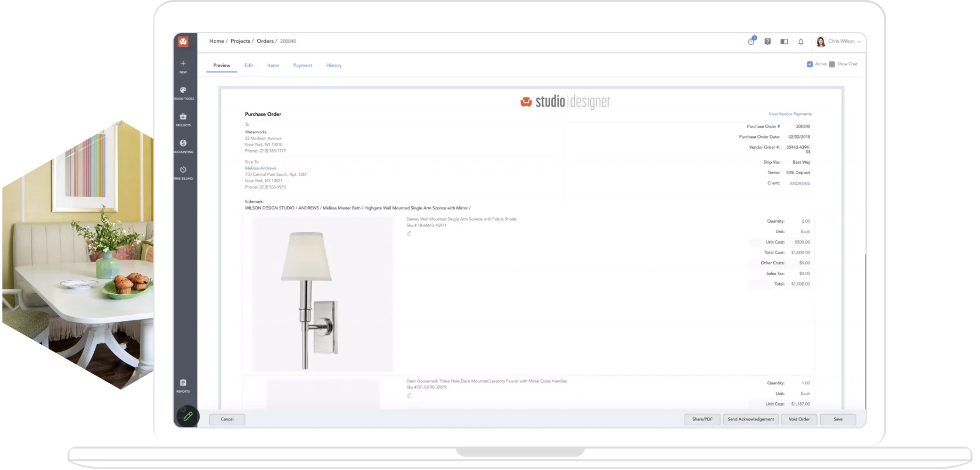Viewport: 980px width, 470px height.
Task: Click edit pencil under Dewey sconce SKU
Action: click(409, 233)
